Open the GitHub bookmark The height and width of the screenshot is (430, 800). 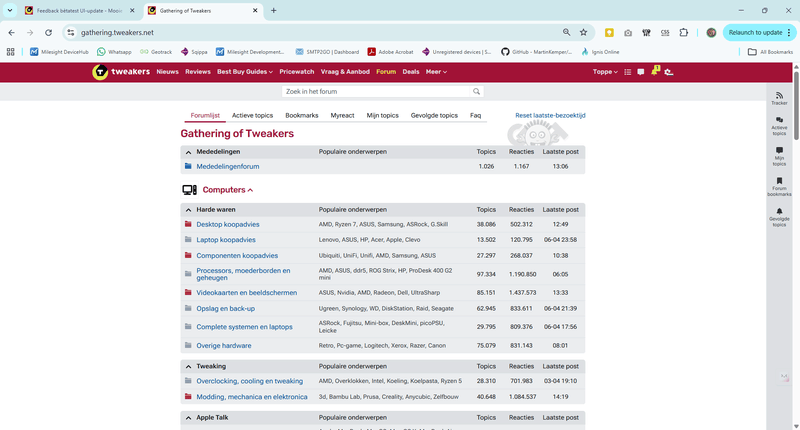(536, 52)
